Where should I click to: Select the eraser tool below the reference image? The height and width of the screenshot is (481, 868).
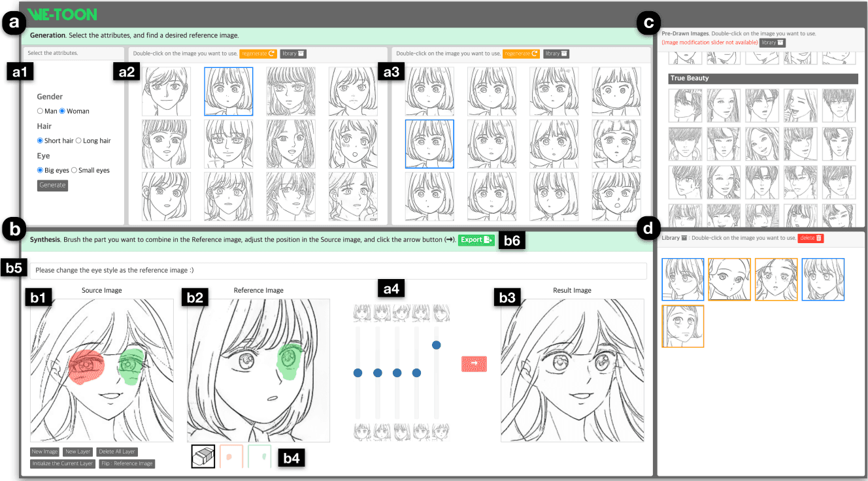tap(203, 456)
